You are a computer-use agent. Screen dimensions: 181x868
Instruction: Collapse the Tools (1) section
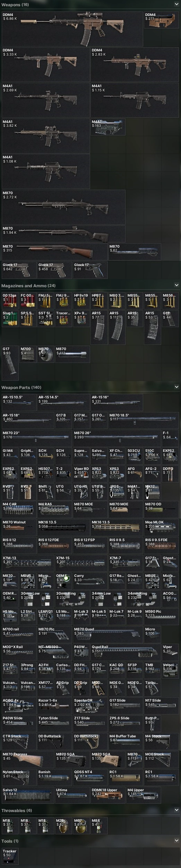point(176,841)
